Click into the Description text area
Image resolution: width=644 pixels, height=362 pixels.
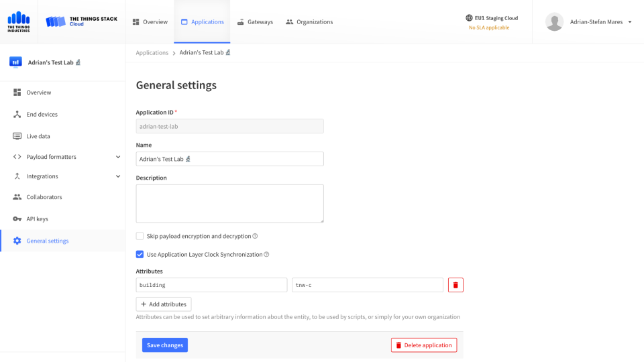[229, 204]
